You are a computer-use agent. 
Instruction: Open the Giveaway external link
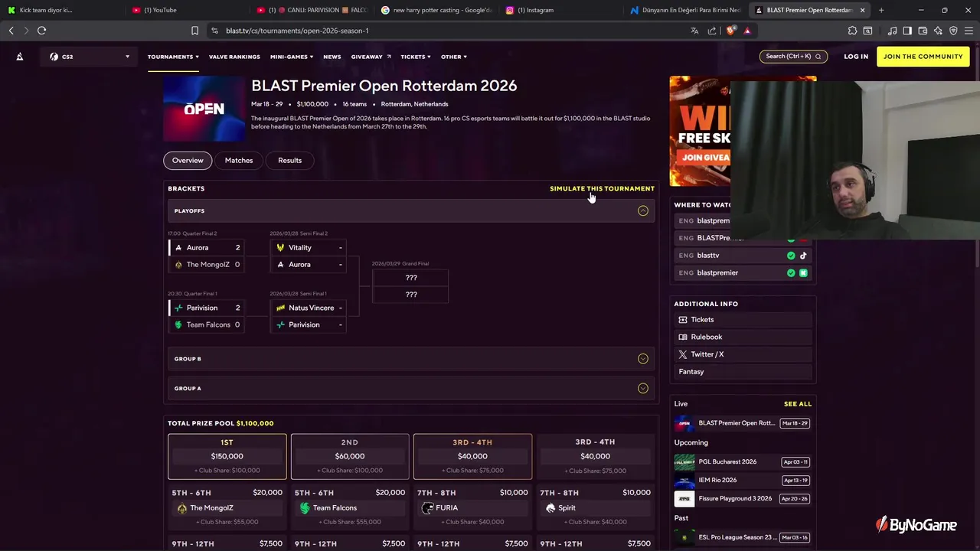point(371,57)
